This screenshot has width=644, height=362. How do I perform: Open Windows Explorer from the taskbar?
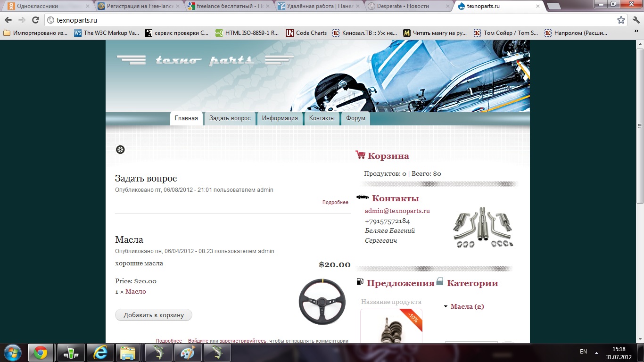click(128, 353)
